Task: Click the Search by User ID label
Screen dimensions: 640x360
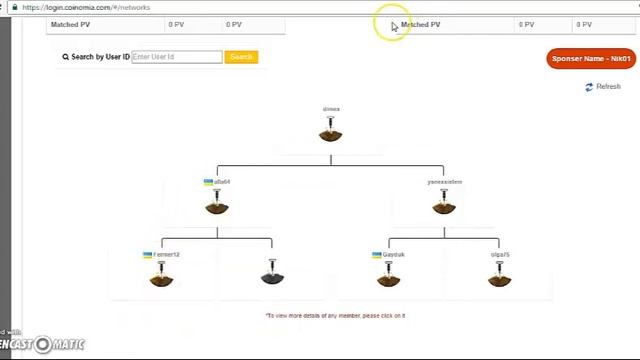Action: coord(100,57)
